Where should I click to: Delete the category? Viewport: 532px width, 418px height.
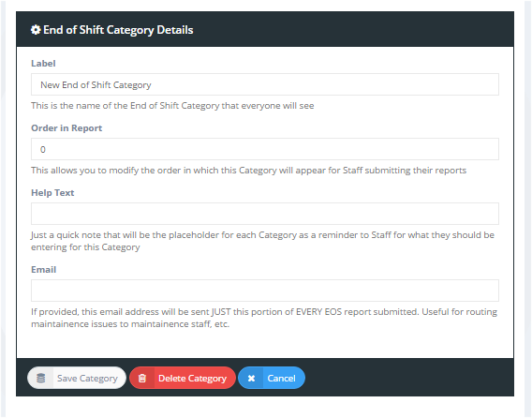point(183,378)
